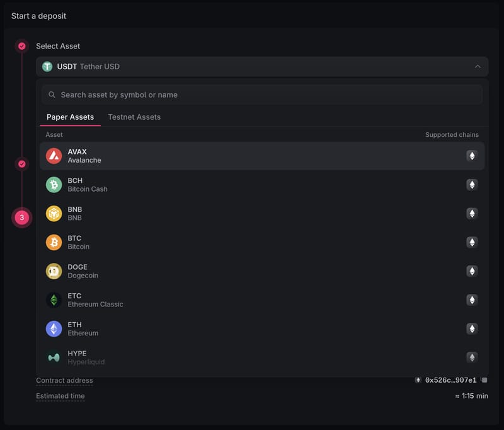Click Ethereum chain icon in DOGE row

coord(472,271)
